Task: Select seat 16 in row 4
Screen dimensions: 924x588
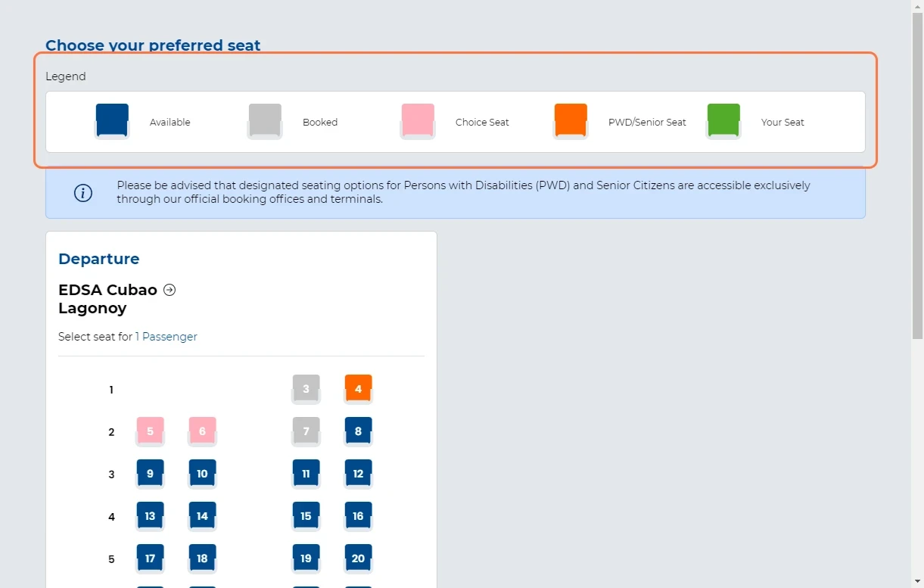Action: pos(358,516)
